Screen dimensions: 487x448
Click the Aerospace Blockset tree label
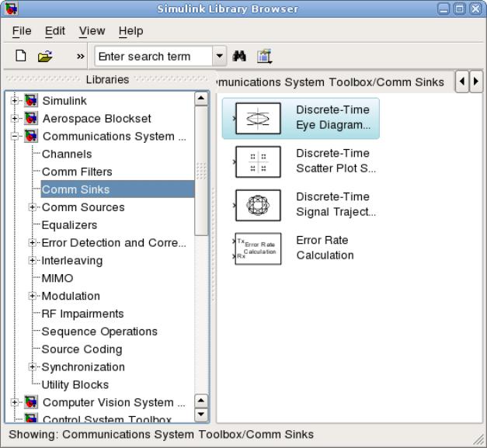click(97, 118)
